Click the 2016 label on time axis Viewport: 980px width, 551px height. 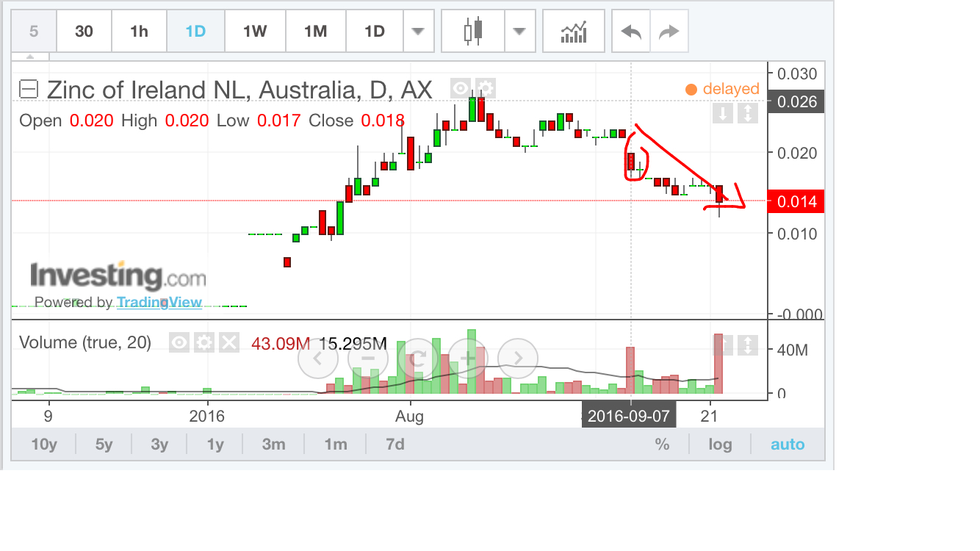208,417
